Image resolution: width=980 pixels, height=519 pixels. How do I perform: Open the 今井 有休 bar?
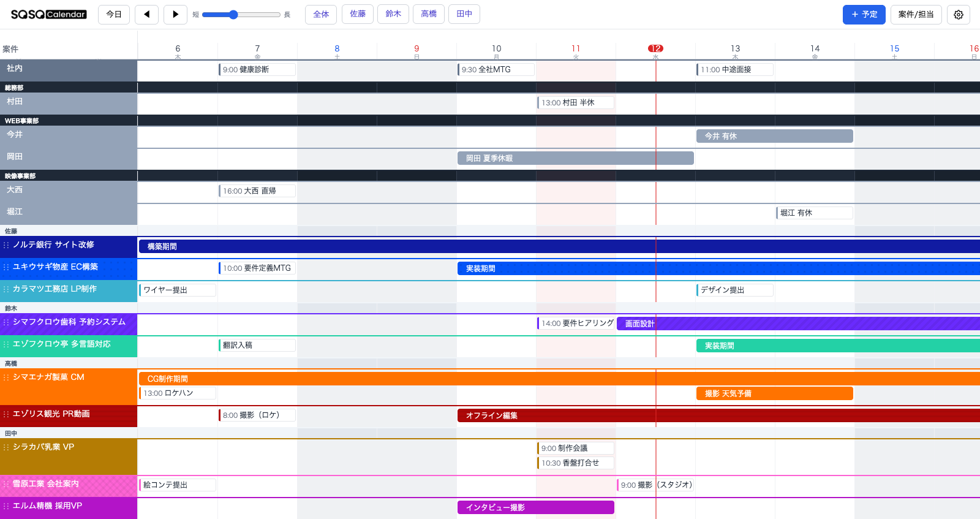pyautogui.click(x=775, y=136)
